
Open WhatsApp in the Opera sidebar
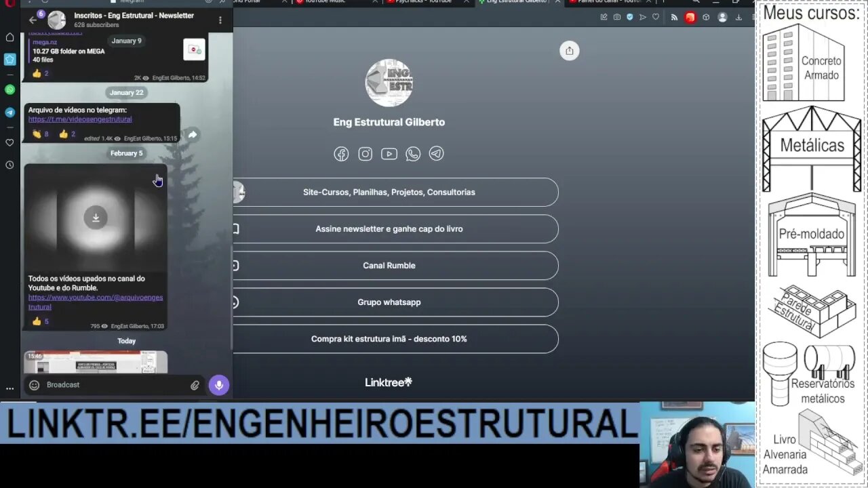pos(9,89)
